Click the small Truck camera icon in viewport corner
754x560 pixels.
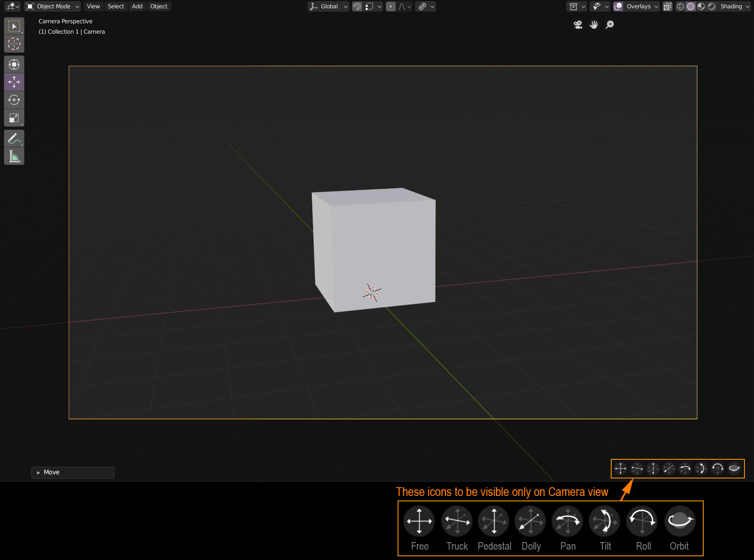(637, 468)
